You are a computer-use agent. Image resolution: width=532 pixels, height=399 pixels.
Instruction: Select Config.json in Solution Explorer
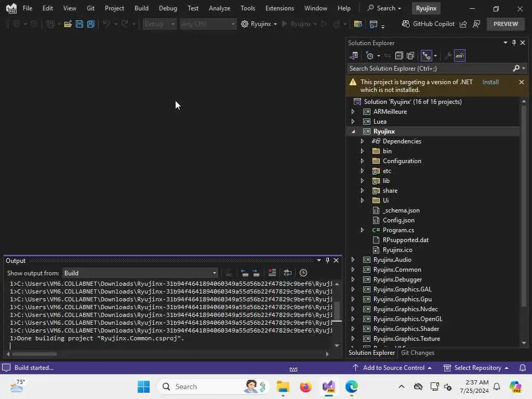pyautogui.click(x=398, y=220)
